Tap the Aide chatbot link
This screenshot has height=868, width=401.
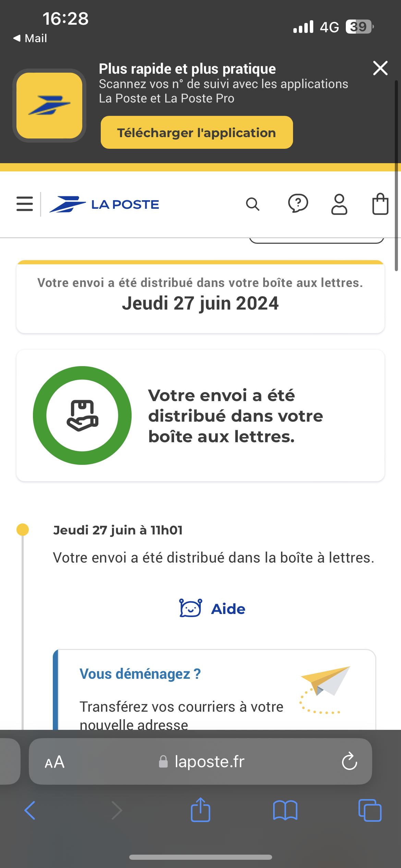click(212, 609)
